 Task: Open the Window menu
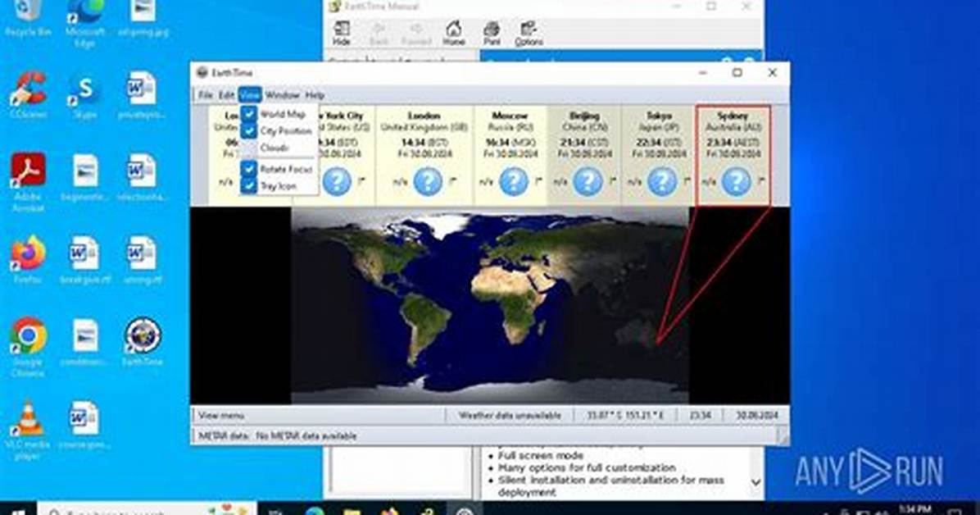(283, 95)
